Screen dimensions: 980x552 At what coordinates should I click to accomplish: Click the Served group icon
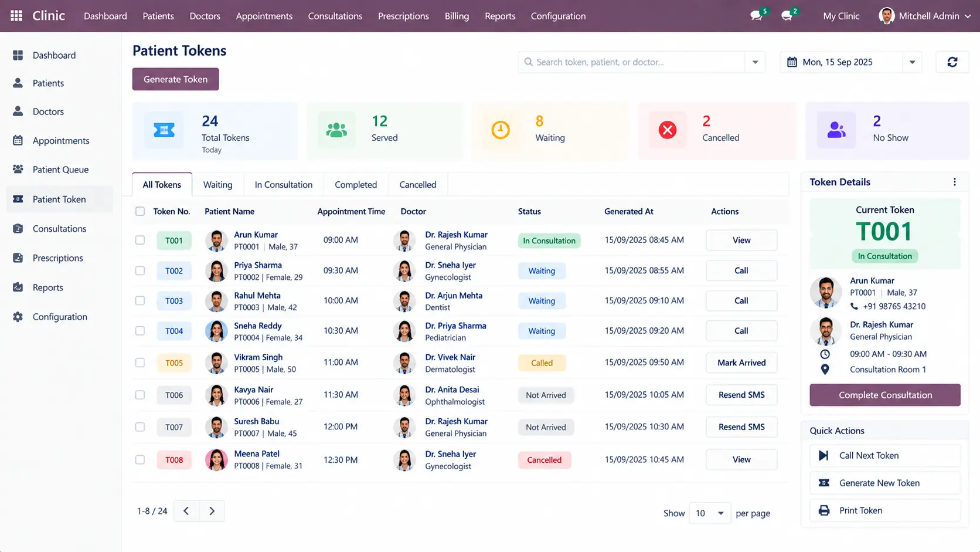[x=336, y=130]
